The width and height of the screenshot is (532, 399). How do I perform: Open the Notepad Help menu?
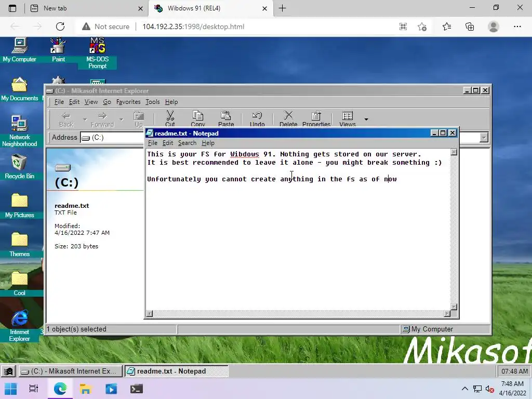coord(208,143)
